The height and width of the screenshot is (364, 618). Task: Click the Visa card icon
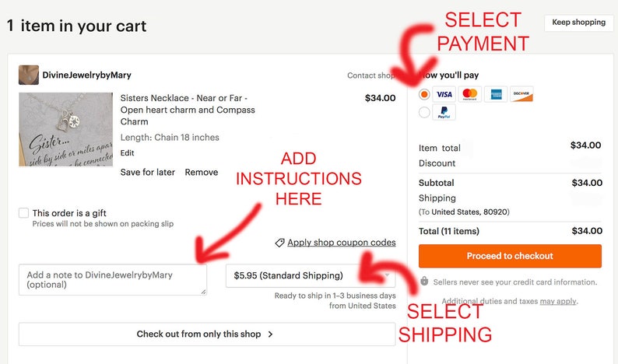pyautogui.click(x=444, y=94)
